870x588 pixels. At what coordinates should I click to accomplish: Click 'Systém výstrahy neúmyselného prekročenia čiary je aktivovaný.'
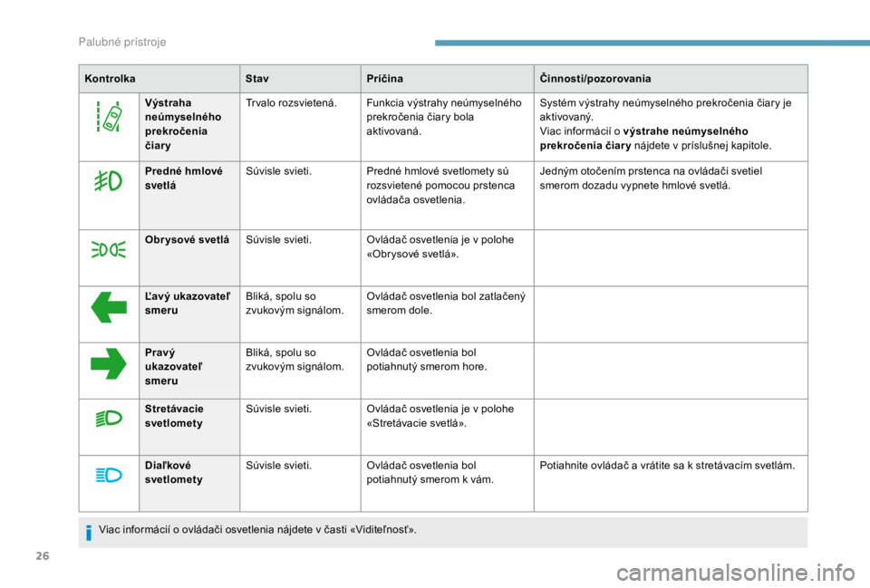pos(665,110)
